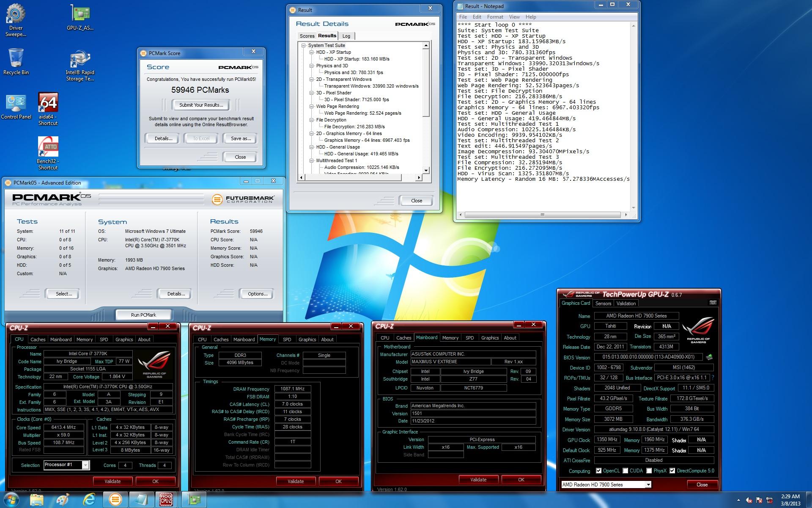The image size is (812, 508).
Task: Collapse the 2D - Transparent Windows node
Action: [311, 79]
